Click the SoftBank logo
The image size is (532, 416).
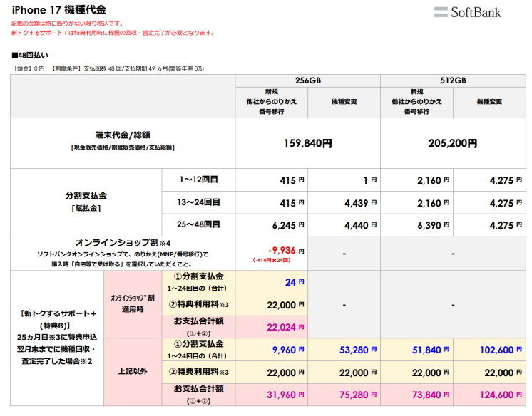click(x=468, y=12)
